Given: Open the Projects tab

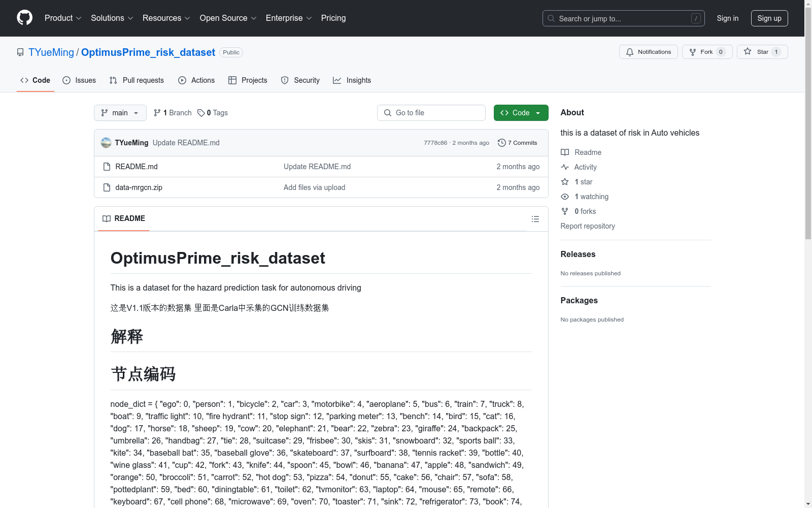Looking at the screenshot, I should tap(248, 80).
